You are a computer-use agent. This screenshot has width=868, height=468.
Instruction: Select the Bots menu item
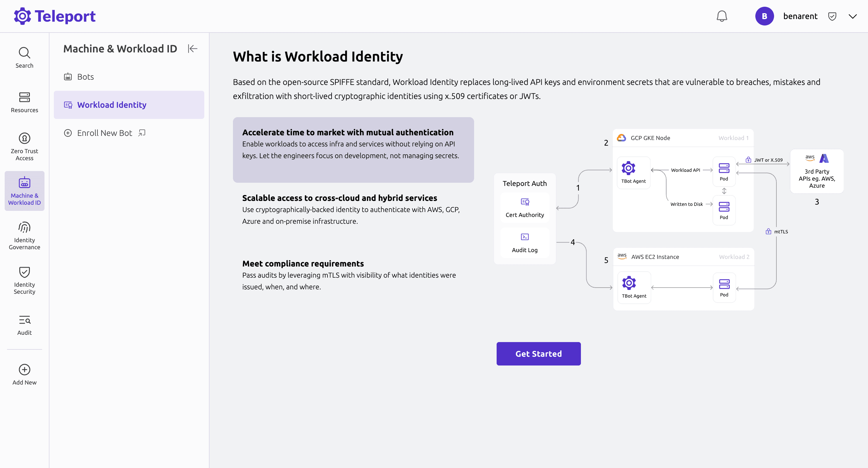point(85,76)
